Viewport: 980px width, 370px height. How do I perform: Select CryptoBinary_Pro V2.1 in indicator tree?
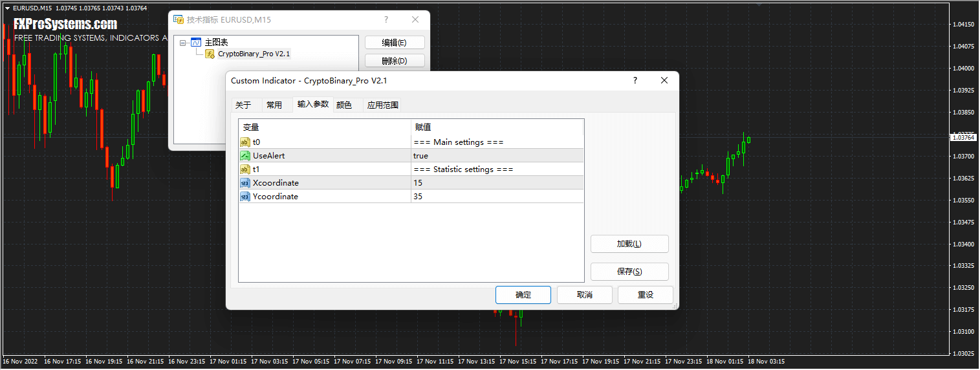[254, 54]
